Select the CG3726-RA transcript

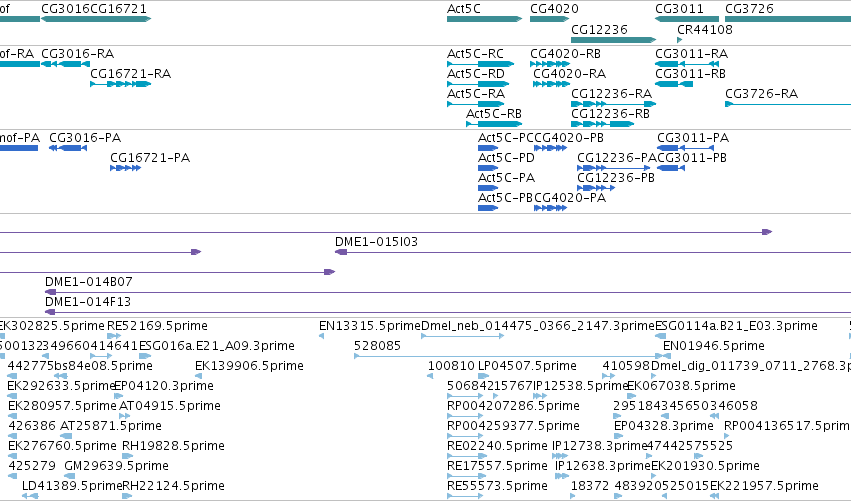[788, 104]
